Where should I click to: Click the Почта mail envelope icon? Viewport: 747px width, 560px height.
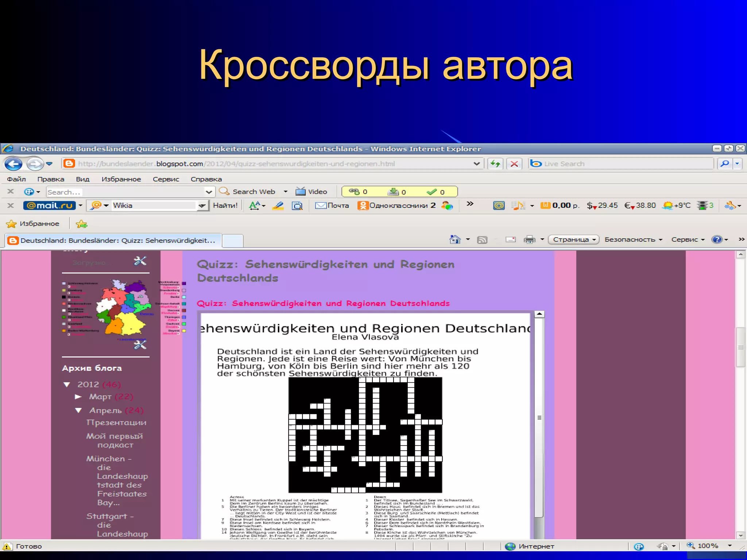[x=321, y=206]
